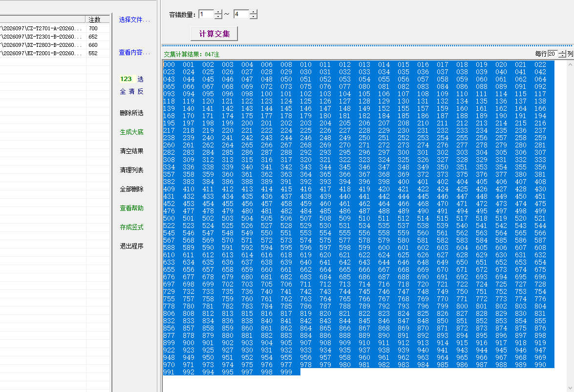Click number 409 in results
Viewport: 574px width, 392px height.
[169, 189]
